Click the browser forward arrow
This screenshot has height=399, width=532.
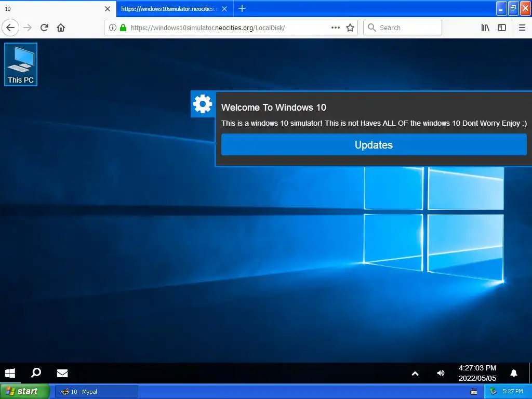click(28, 28)
